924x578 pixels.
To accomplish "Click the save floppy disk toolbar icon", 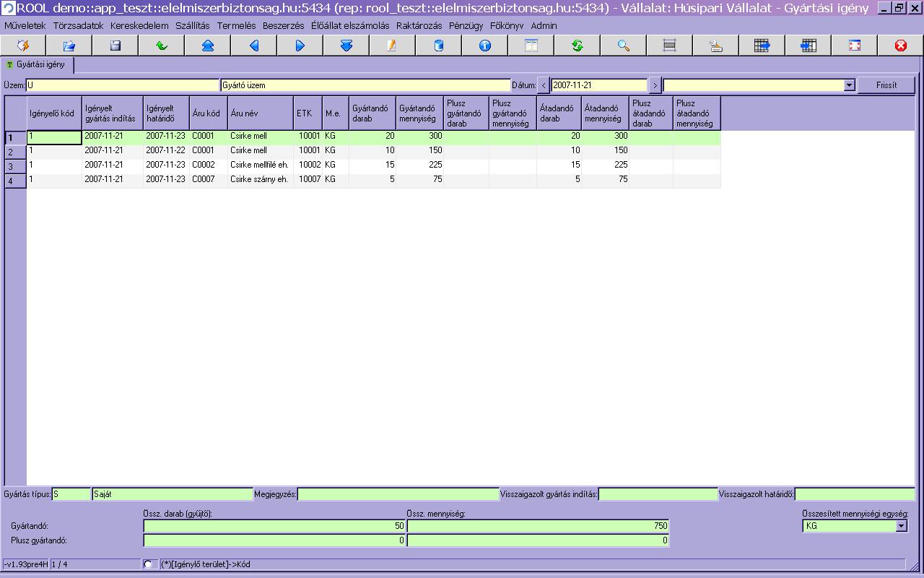I will (x=115, y=46).
